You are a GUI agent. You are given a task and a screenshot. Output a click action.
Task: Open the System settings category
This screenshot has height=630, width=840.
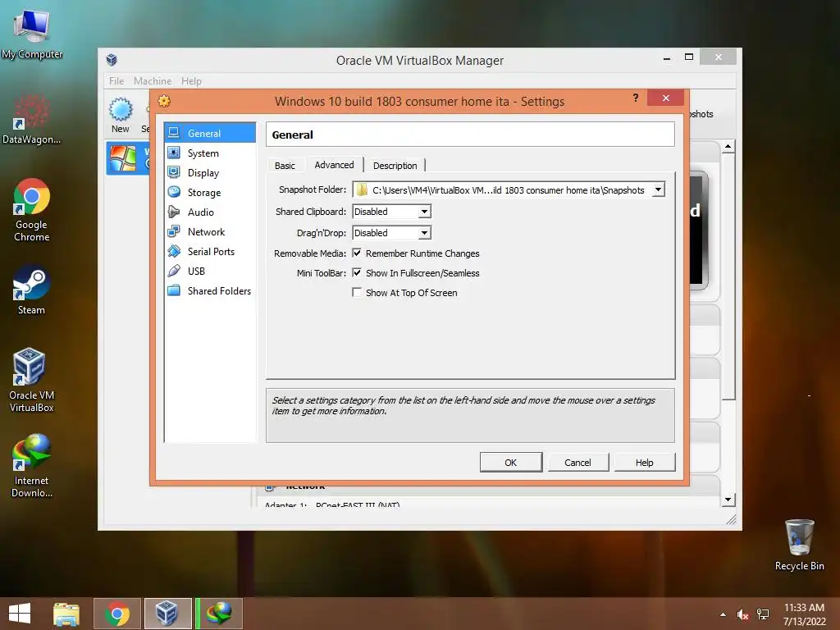210,153
